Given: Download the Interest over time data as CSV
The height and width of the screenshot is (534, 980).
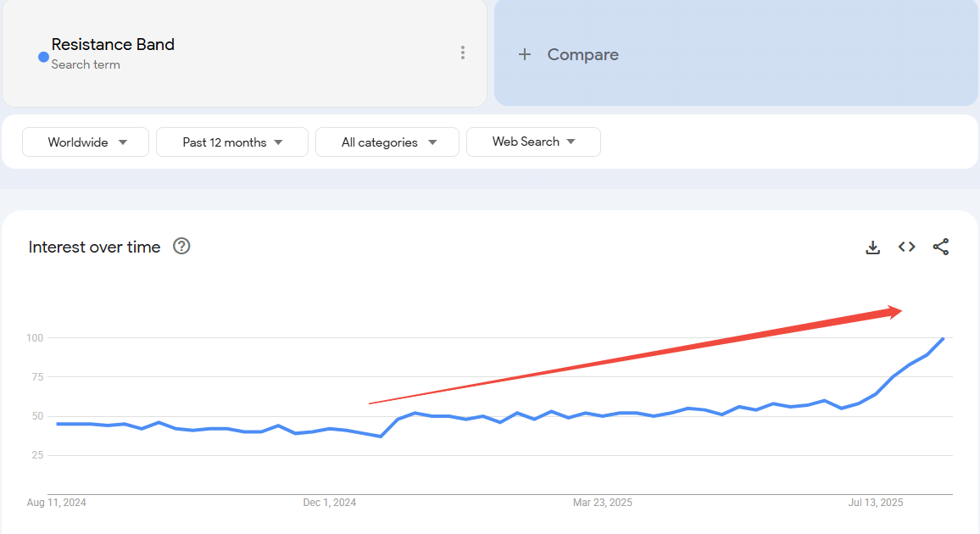Looking at the screenshot, I should coord(872,247).
